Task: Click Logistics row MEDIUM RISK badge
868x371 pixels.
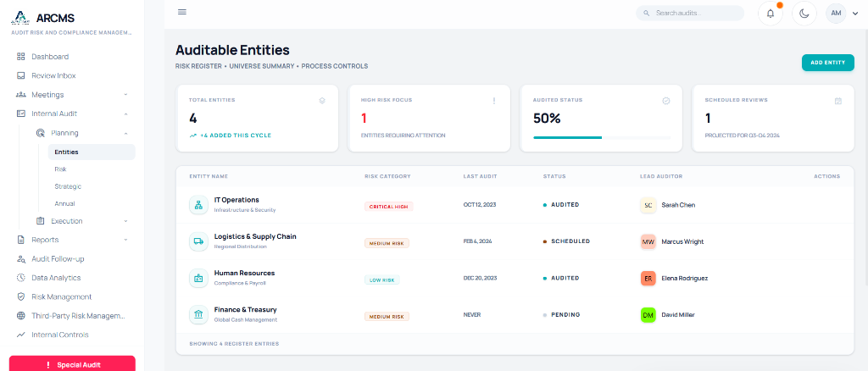Action: point(387,243)
